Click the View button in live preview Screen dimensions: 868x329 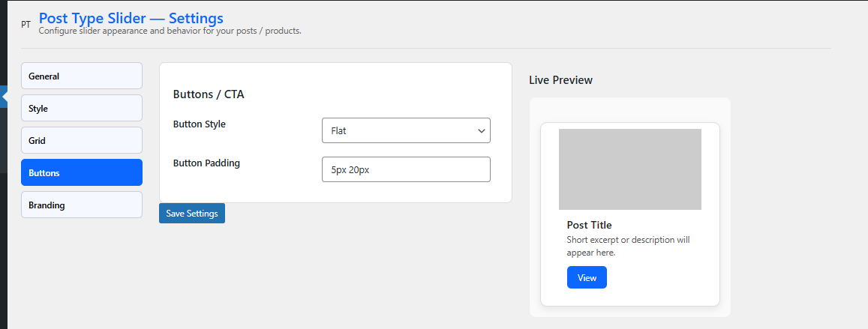[587, 277]
